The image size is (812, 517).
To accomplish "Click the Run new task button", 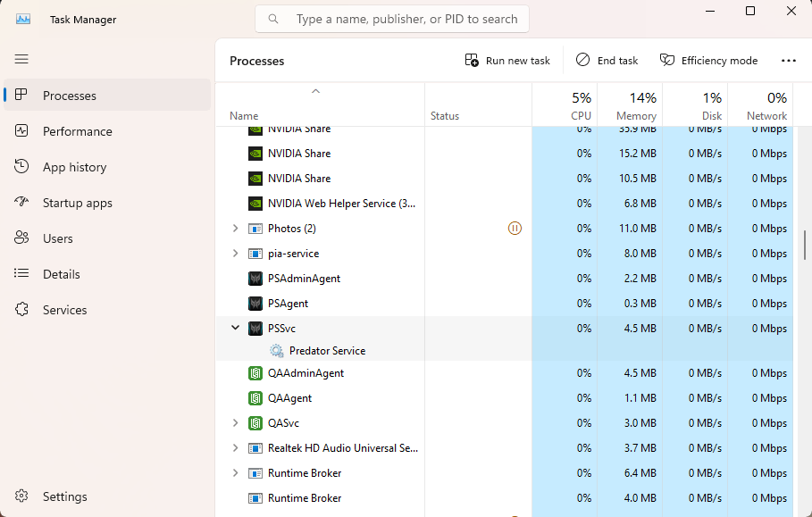I will [507, 60].
